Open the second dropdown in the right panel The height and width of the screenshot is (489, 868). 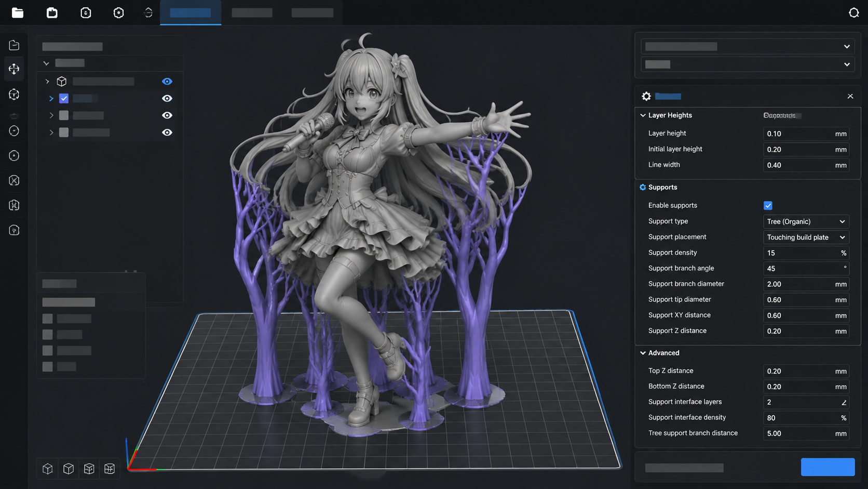tap(747, 64)
